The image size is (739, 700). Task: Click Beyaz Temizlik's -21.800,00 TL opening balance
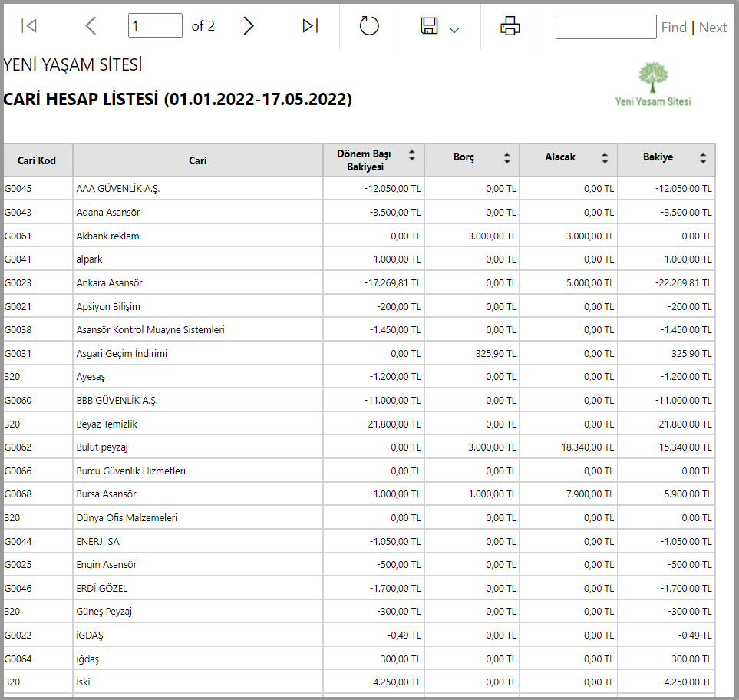pyautogui.click(x=393, y=424)
